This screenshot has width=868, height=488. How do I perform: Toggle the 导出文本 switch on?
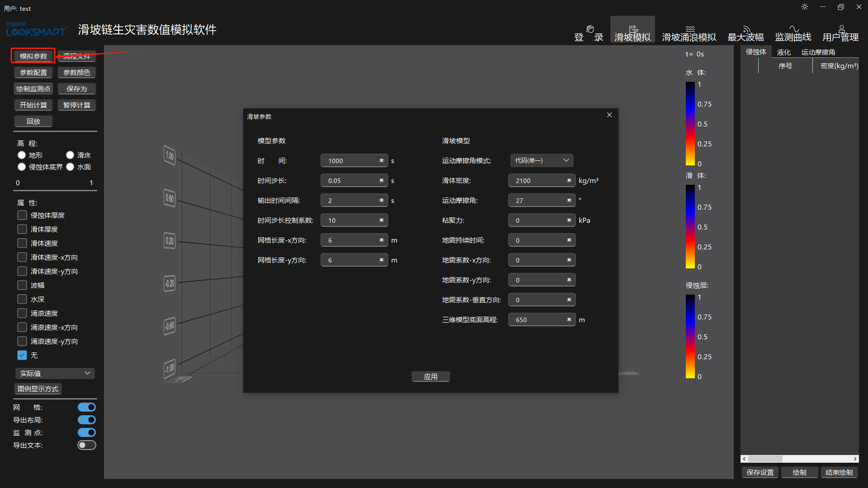pyautogui.click(x=86, y=445)
